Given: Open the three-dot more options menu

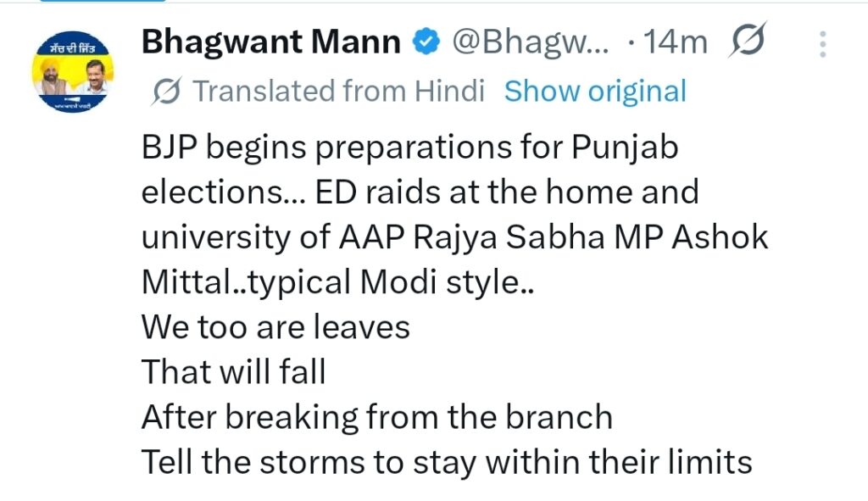Looking at the screenshot, I should coord(823,42).
